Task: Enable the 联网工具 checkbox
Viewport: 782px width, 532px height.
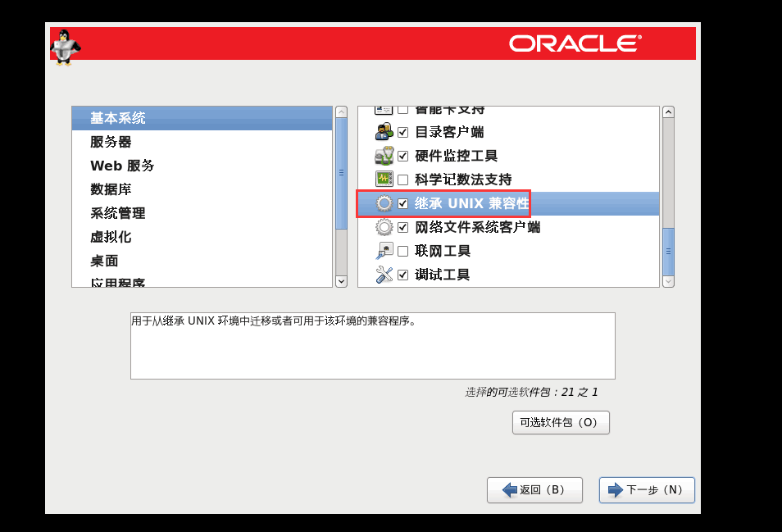Action: (402, 251)
